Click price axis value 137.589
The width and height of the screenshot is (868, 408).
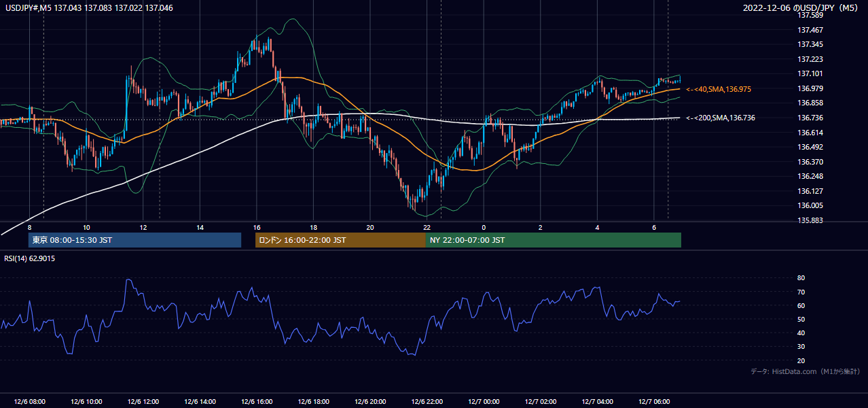pyautogui.click(x=810, y=16)
